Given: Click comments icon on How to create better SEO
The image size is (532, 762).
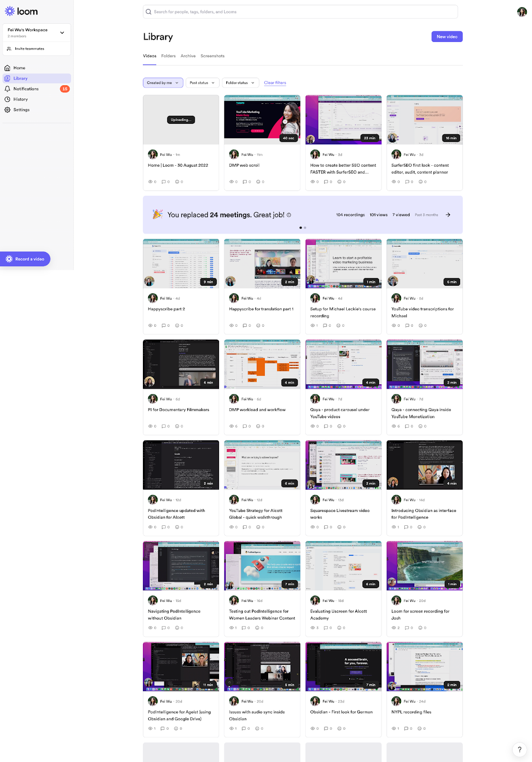Looking at the screenshot, I should (326, 182).
